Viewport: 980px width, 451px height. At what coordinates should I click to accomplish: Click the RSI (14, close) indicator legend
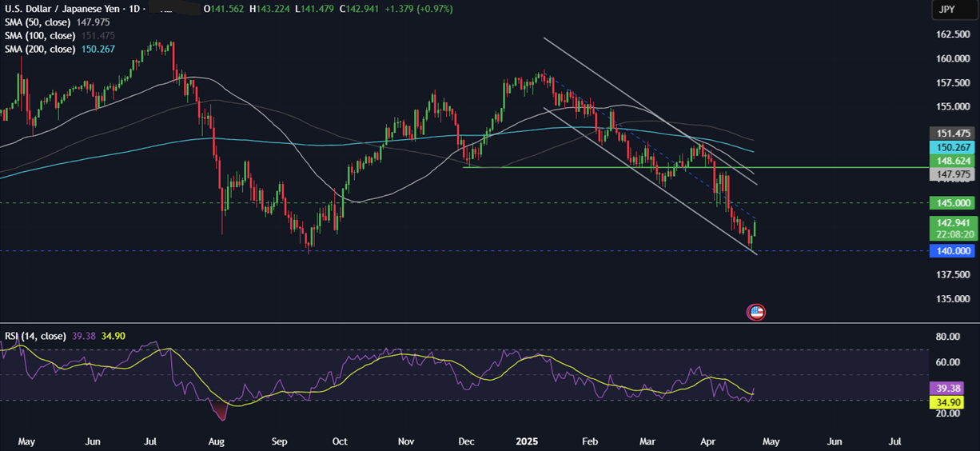tap(35, 336)
